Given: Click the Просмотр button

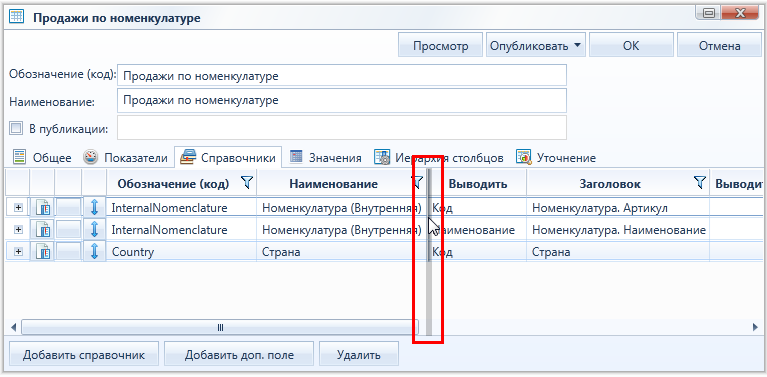Looking at the screenshot, I should click(440, 46).
